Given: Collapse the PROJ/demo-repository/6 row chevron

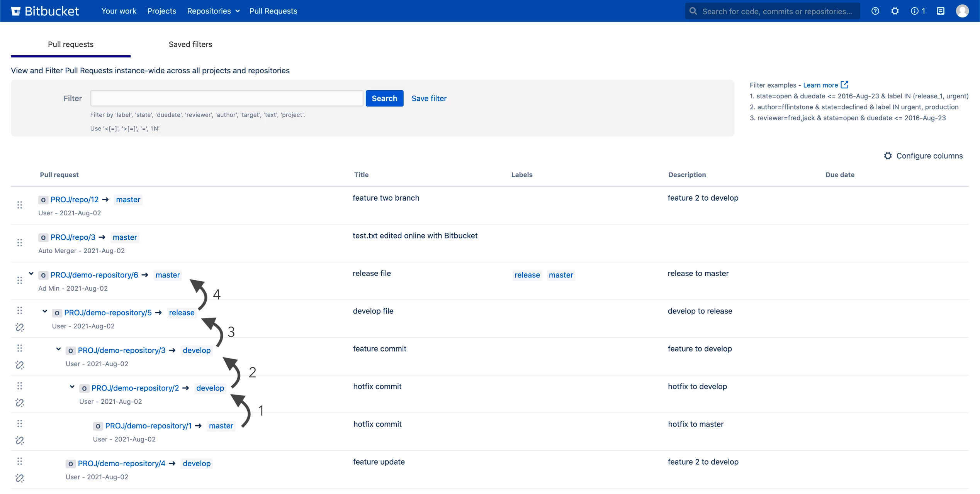Looking at the screenshot, I should pyautogui.click(x=31, y=273).
